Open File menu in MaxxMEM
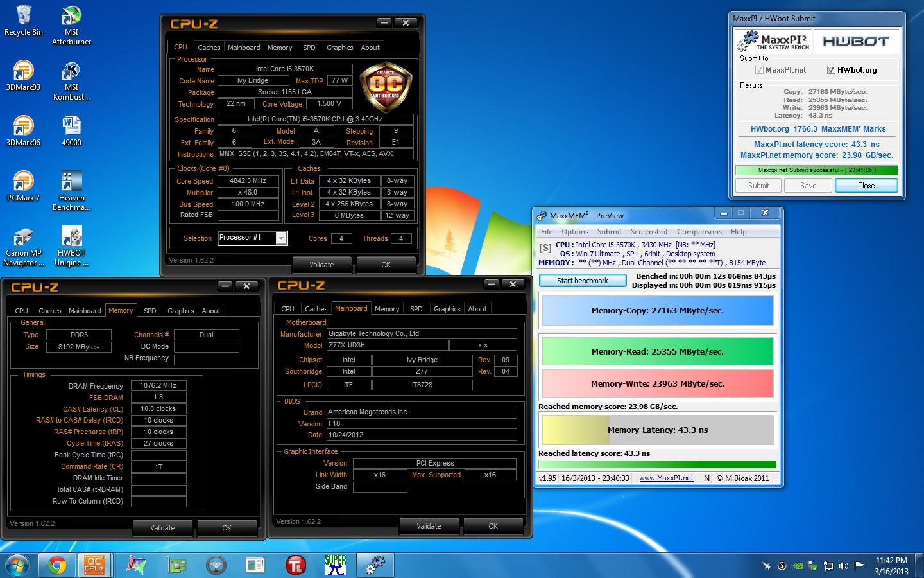This screenshot has height=578, width=924. pos(547,232)
